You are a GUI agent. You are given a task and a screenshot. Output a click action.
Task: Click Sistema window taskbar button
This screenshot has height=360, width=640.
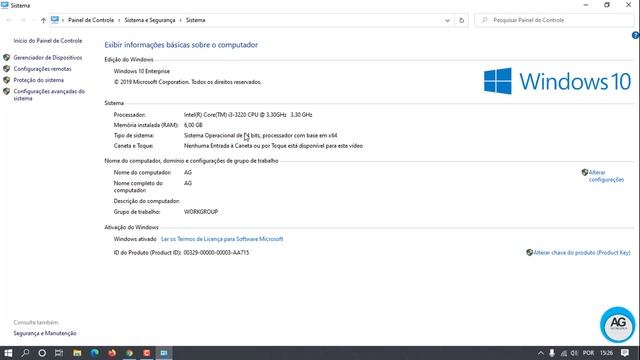pos(164,353)
